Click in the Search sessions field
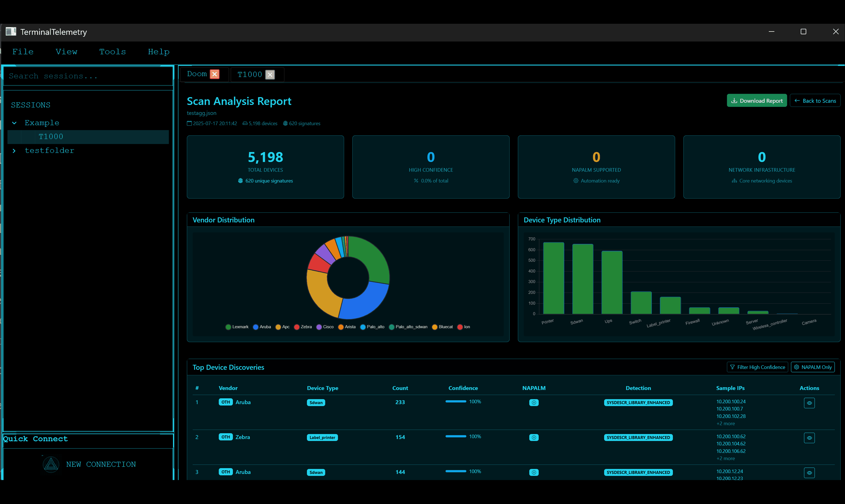 coord(88,76)
